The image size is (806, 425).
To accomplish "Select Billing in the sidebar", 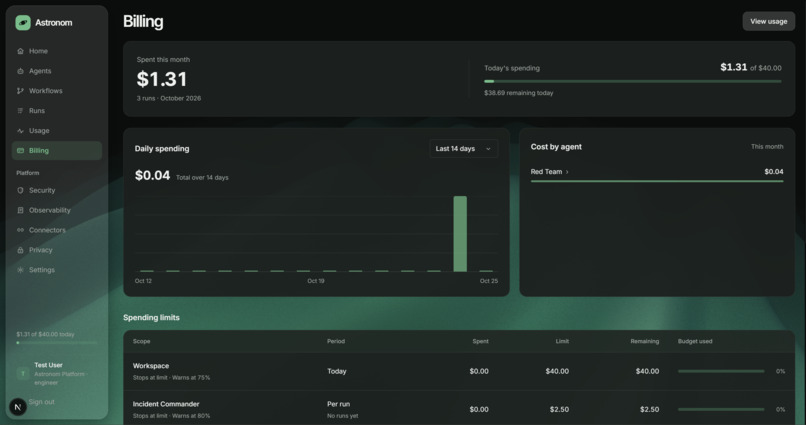I will 57,151.
